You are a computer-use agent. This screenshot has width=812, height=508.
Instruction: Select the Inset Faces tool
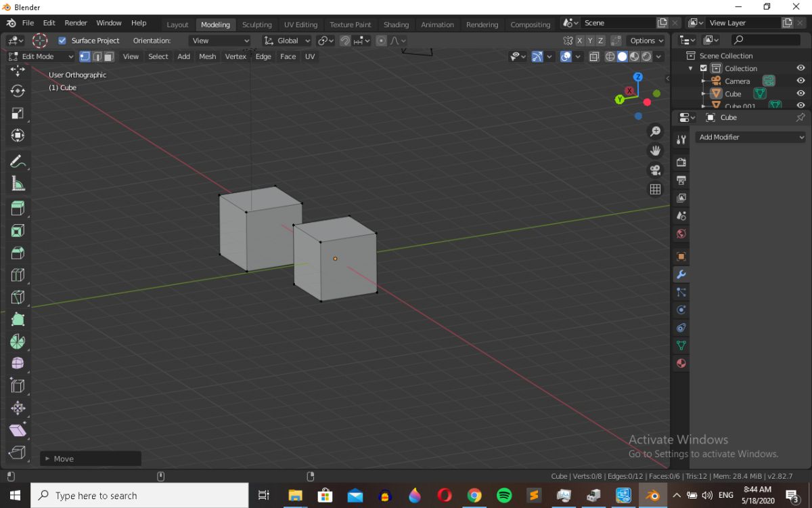[18, 230]
